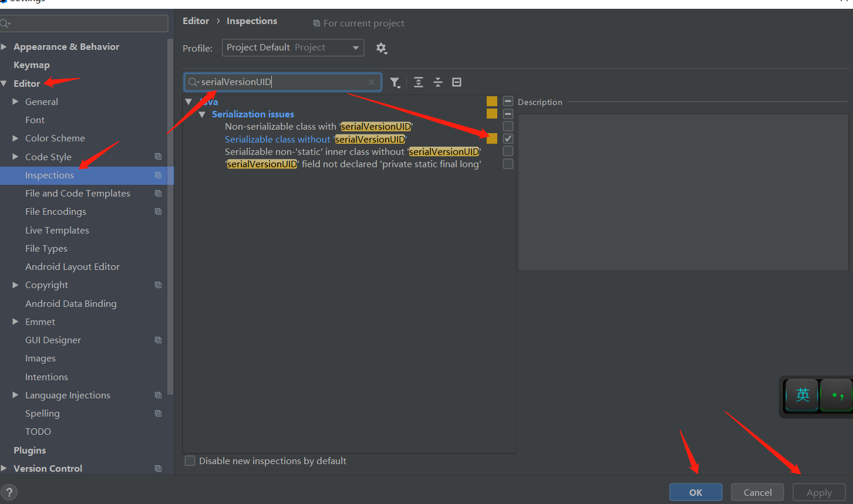
Task: Open the profile gear settings menu
Action: pos(382,48)
